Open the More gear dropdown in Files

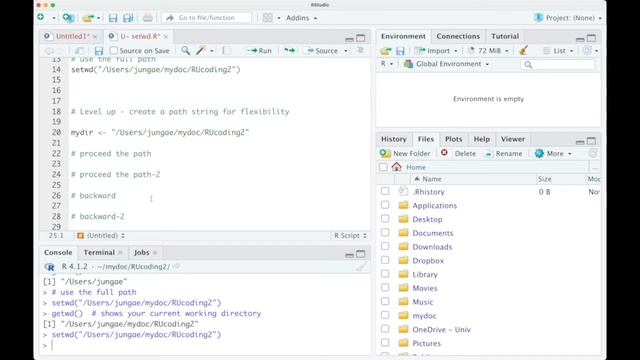pyautogui.click(x=553, y=153)
